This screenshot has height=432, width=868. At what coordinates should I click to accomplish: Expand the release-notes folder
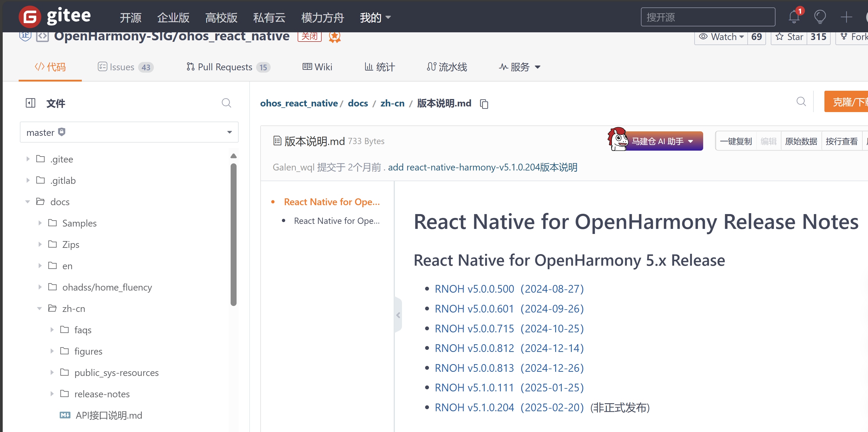(x=52, y=393)
